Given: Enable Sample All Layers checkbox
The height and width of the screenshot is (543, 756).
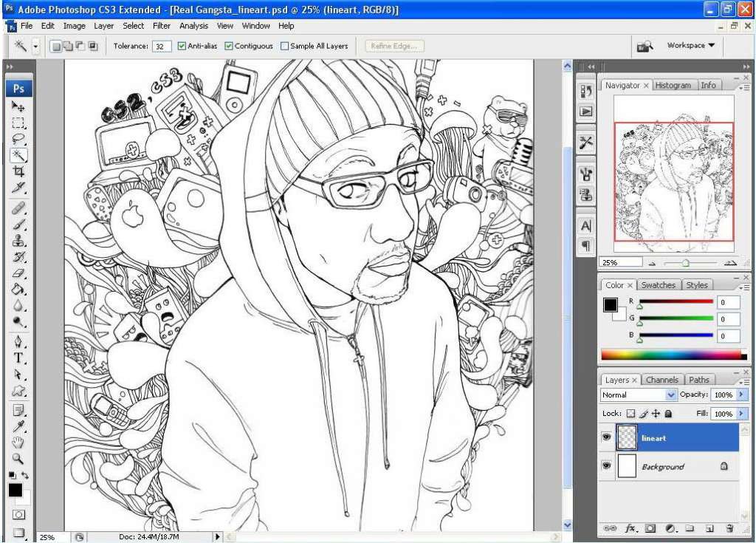Looking at the screenshot, I should tap(285, 46).
